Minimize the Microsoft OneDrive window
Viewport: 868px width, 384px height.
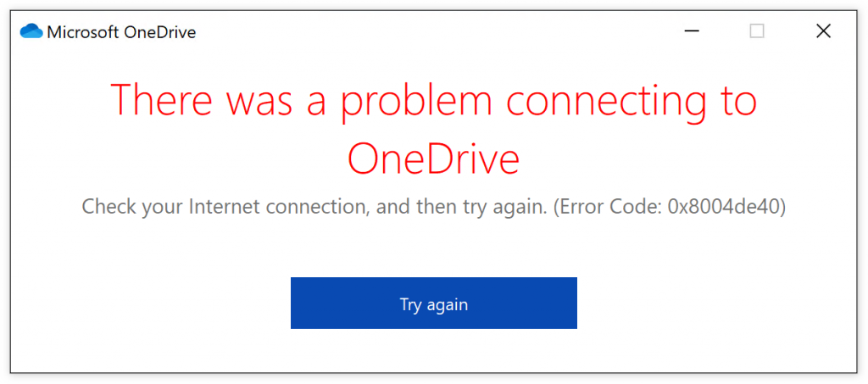tap(692, 31)
